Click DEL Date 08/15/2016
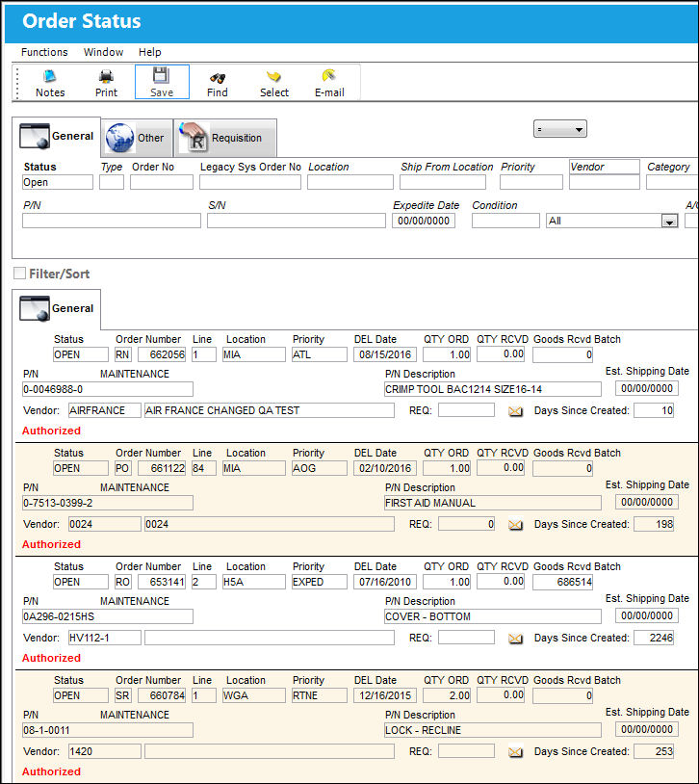 384,354
